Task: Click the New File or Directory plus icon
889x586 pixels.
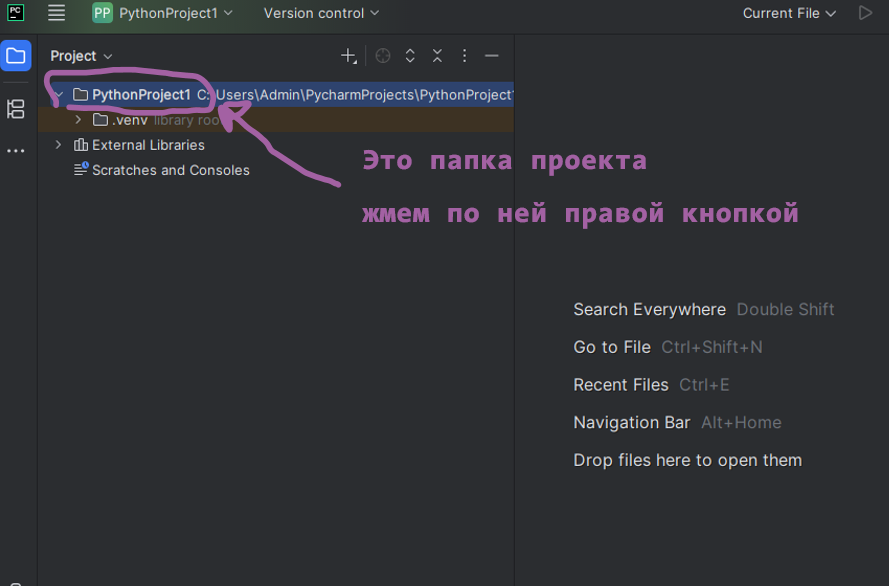Action: tap(348, 56)
